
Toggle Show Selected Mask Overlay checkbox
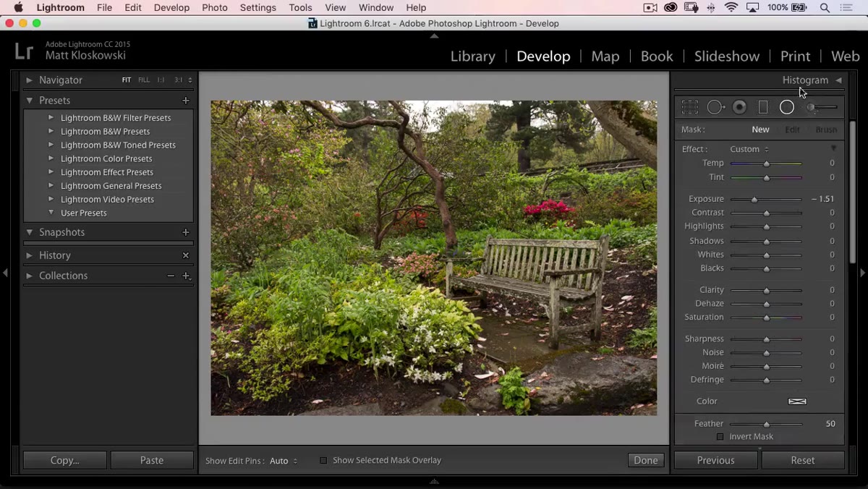tap(323, 461)
